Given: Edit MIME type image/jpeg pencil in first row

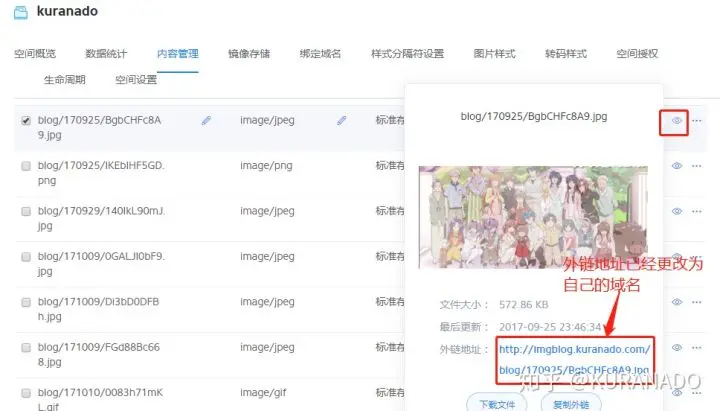Looking at the screenshot, I should point(341,120).
